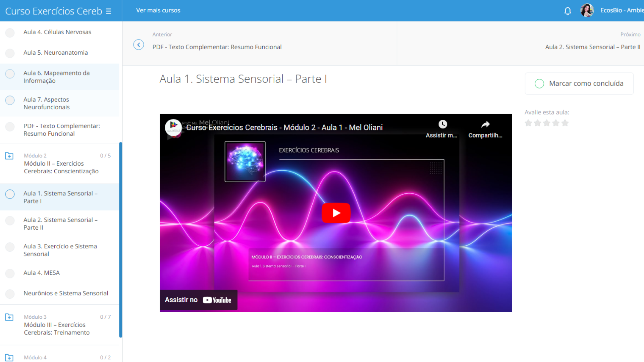Select Aula 1. Sistema Sensorial – Parte I

pos(60,197)
